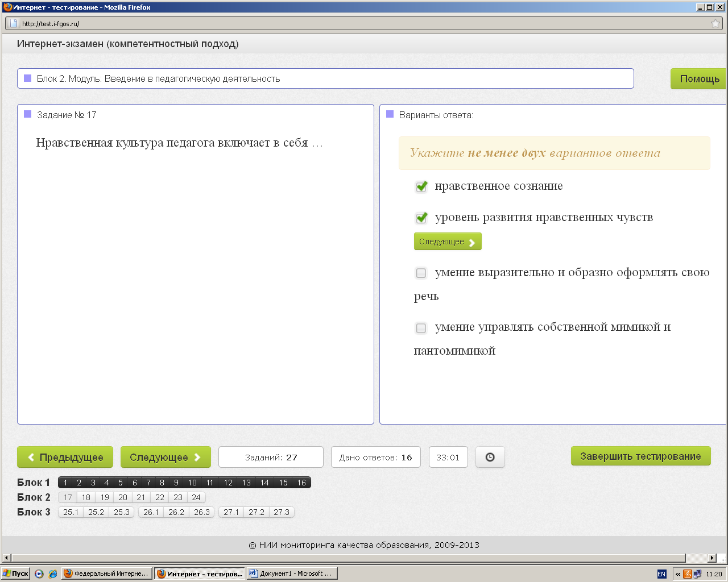
Task: Open Internet Explorer quick launch icon
Action: [x=53, y=573]
